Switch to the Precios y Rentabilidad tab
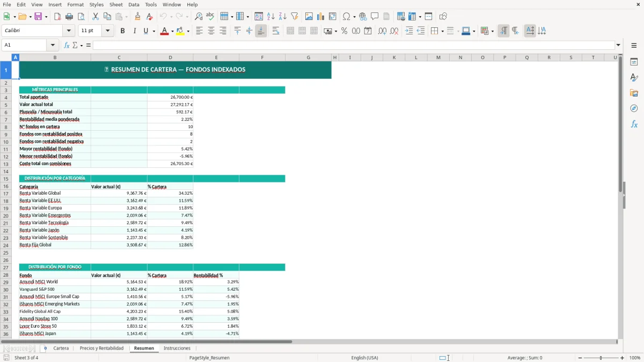 tap(101, 349)
